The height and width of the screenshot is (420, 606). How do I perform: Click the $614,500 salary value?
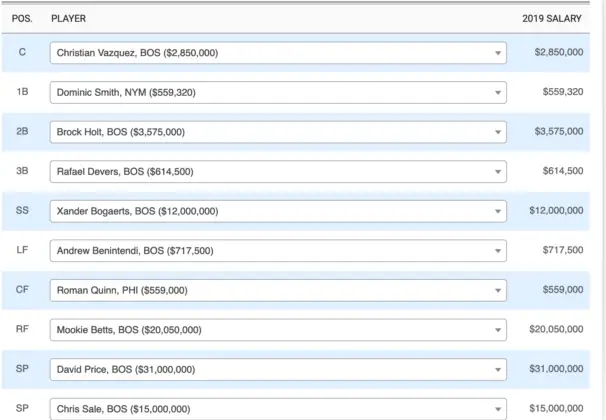pyautogui.click(x=563, y=171)
